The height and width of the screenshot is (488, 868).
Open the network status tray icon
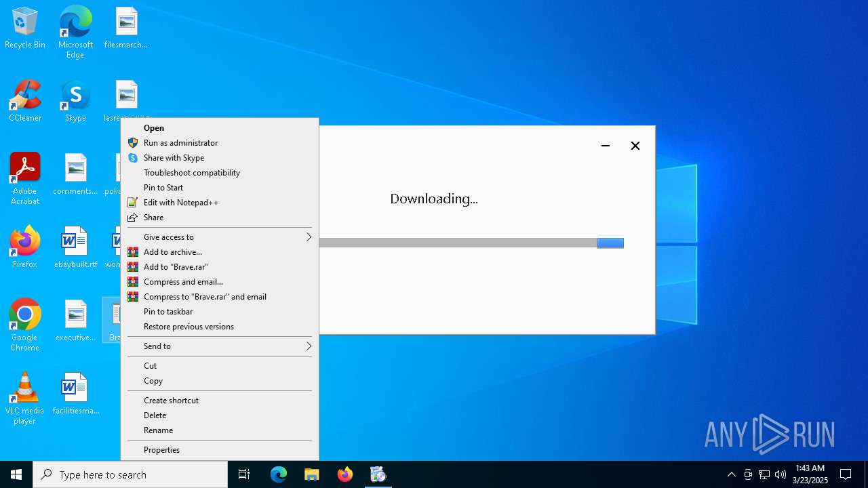click(764, 474)
